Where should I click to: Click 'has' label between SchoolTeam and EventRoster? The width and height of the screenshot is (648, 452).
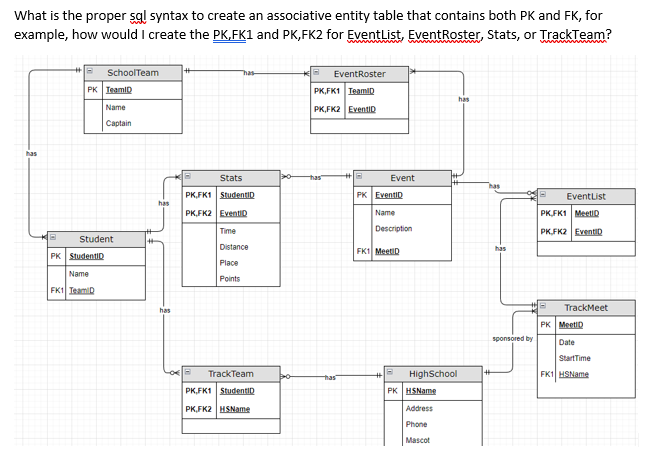pos(249,73)
